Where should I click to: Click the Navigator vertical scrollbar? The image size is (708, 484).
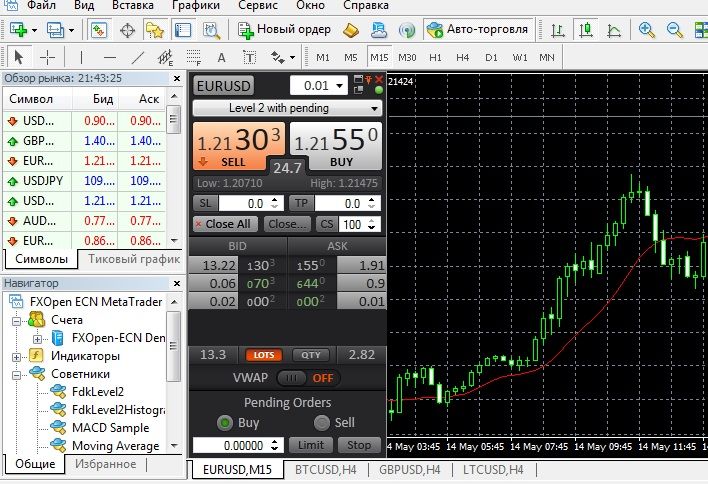pos(174,373)
